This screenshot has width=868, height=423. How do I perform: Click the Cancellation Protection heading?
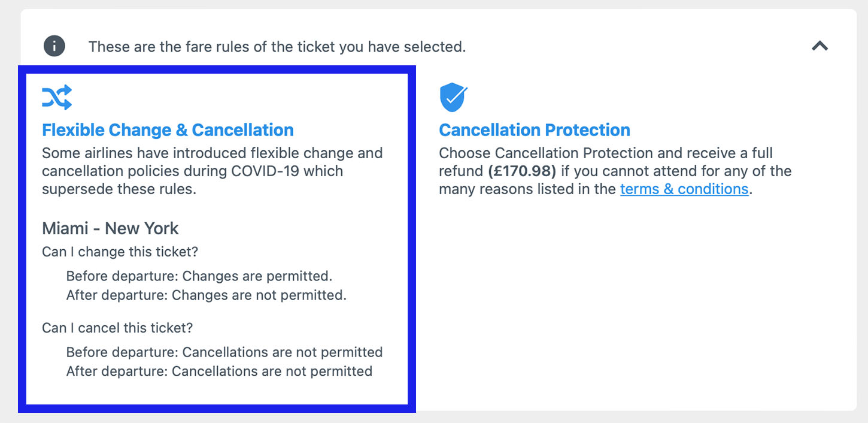535,129
